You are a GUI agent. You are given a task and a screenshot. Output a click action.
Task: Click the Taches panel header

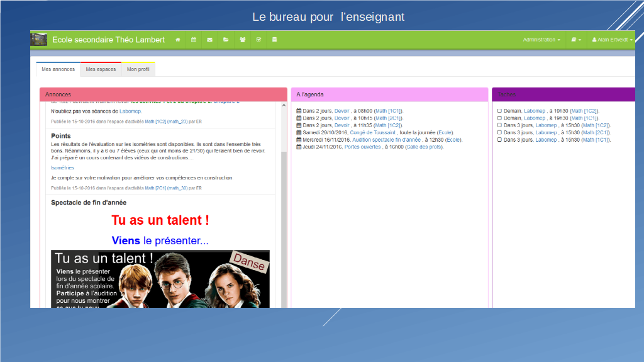(x=563, y=94)
